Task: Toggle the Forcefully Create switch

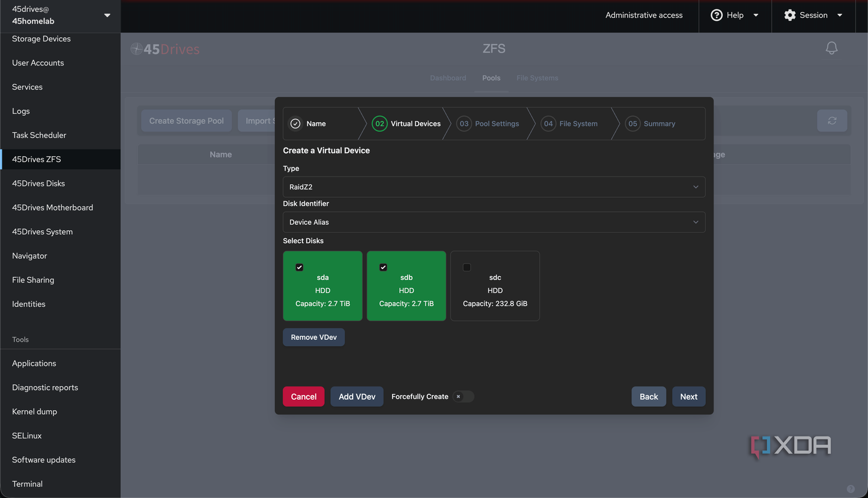Action: pyautogui.click(x=463, y=397)
